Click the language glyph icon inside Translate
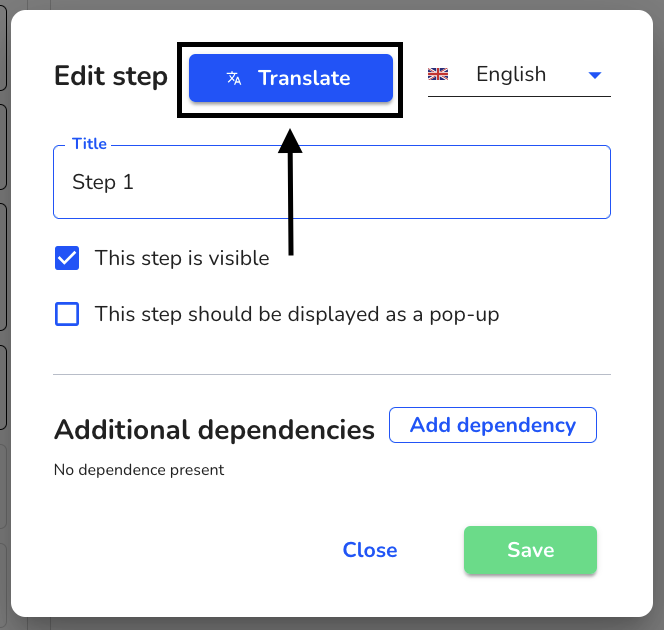The height and width of the screenshot is (630, 664). [x=234, y=78]
